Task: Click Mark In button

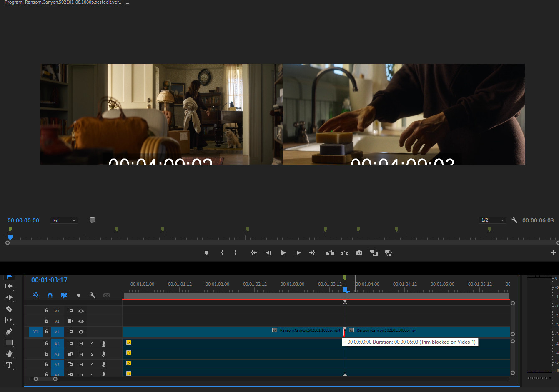Action: tap(222, 253)
